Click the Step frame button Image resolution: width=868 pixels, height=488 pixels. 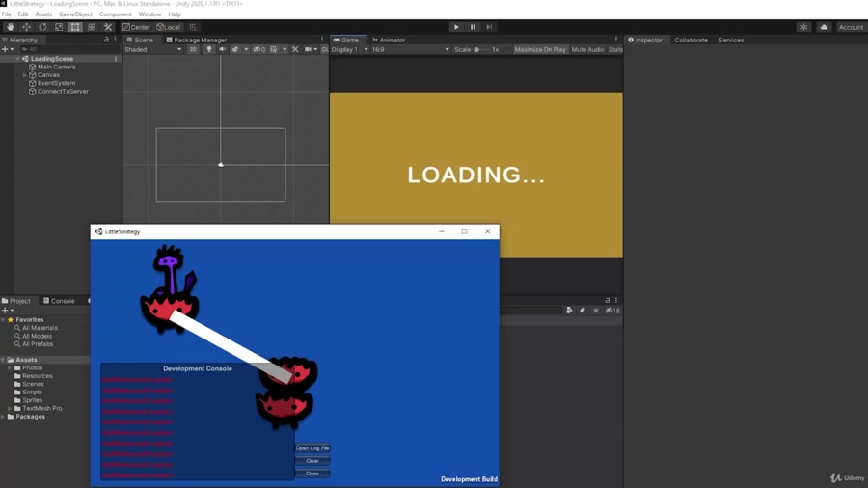tap(489, 27)
